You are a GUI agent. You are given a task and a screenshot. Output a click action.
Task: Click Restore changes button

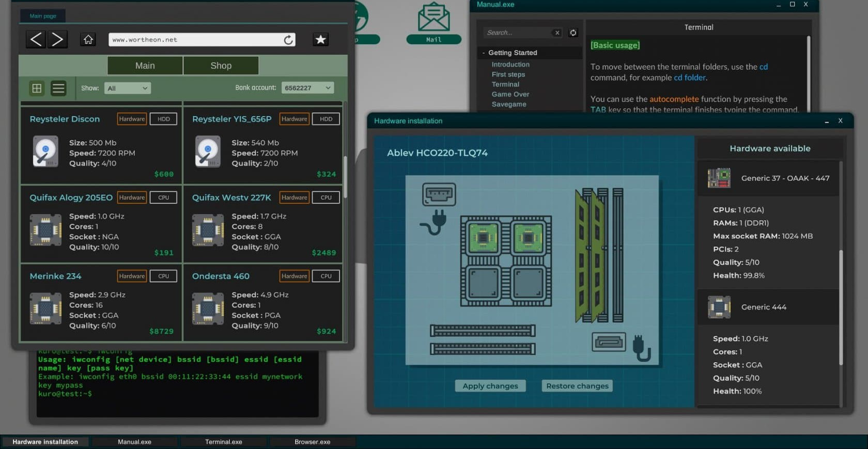pyautogui.click(x=577, y=386)
